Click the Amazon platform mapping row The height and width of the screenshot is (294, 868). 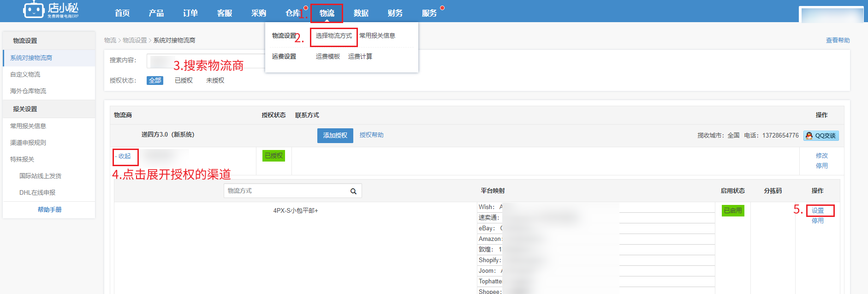pyautogui.click(x=596, y=239)
